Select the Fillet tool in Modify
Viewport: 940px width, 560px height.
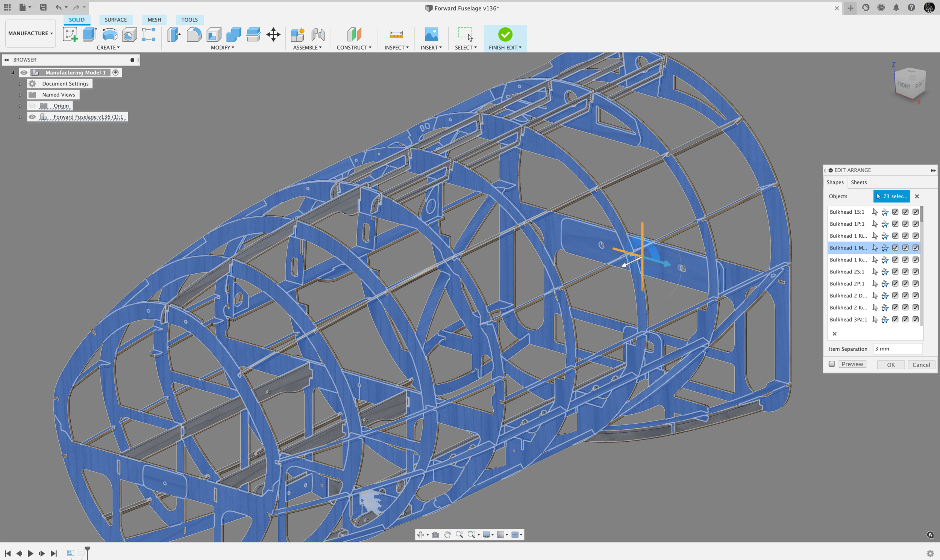coord(194,35)
